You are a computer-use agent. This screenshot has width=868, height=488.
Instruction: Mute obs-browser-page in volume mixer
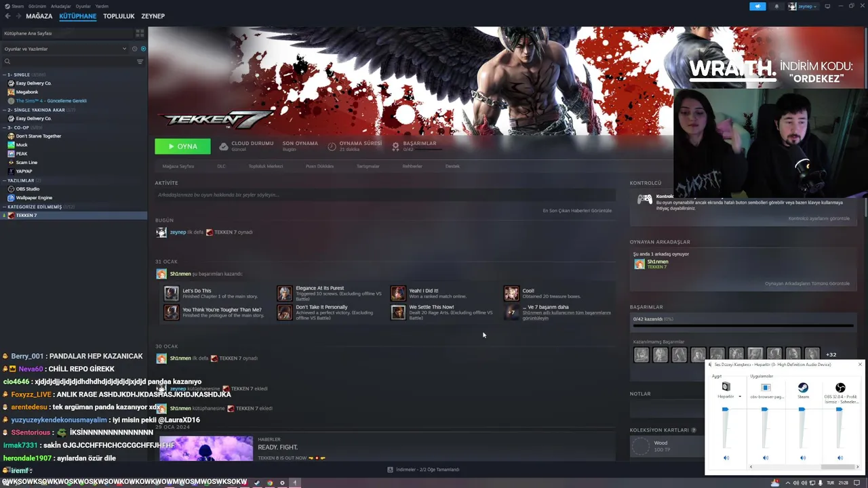766,457
